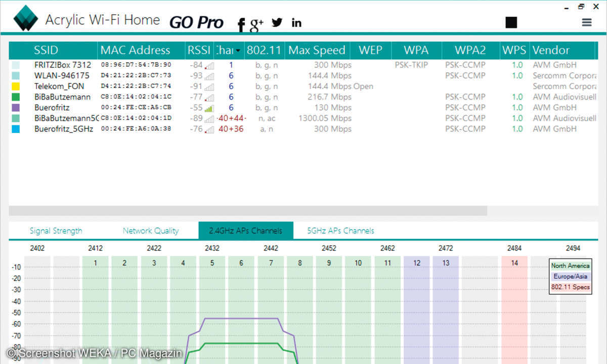This screenshot has height=364, width=607.
Task: Click signal bars icon for Buerofritz_5GHz
Action: tap(209, 129)
